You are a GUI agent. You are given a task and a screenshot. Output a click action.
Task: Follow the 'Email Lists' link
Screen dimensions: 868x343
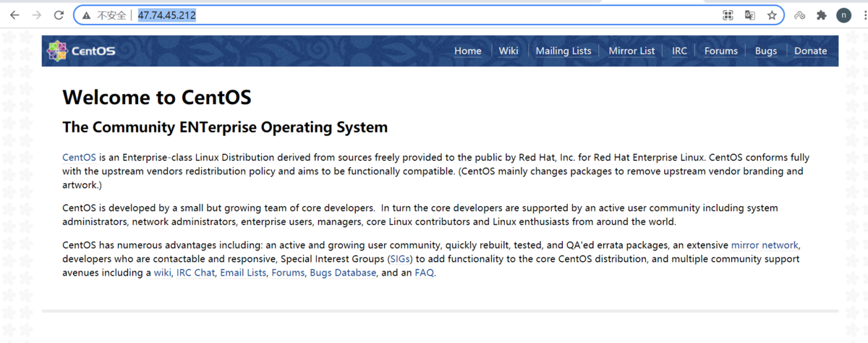(x=243, y=273)
